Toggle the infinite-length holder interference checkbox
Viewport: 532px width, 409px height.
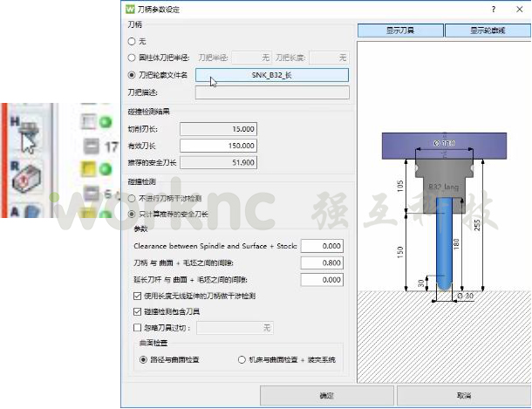pos(138,297)
